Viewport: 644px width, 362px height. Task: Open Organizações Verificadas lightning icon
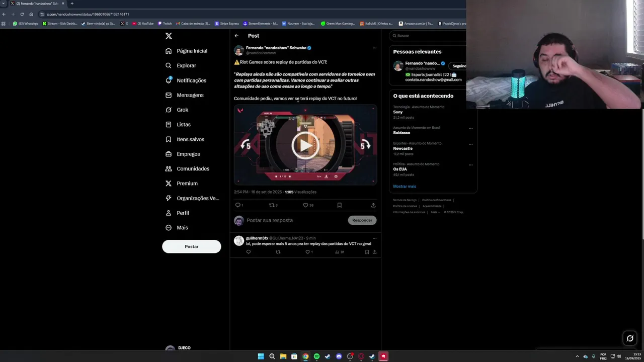[169, 198]
